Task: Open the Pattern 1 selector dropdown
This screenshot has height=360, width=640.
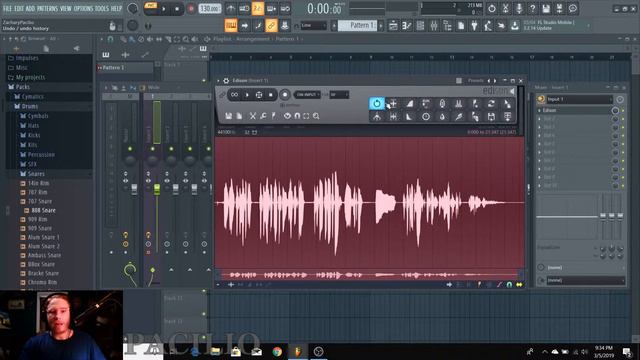Action: tap(358, 25)
